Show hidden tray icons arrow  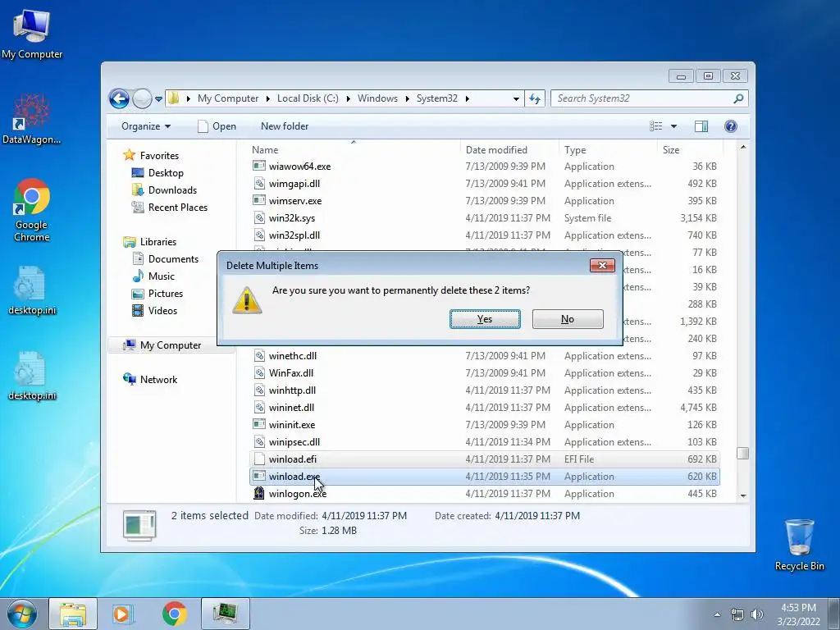pyautogui.click(x=717, y=614)
